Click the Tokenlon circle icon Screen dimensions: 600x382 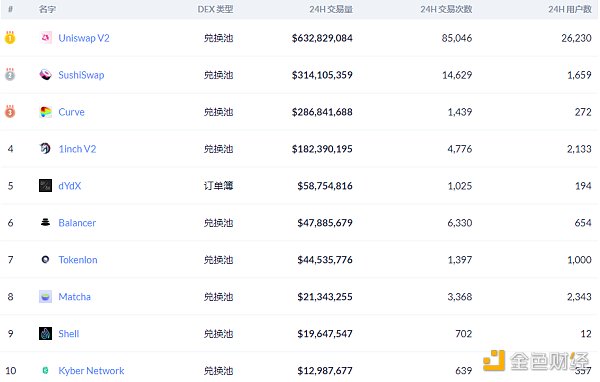pos(46,260)
